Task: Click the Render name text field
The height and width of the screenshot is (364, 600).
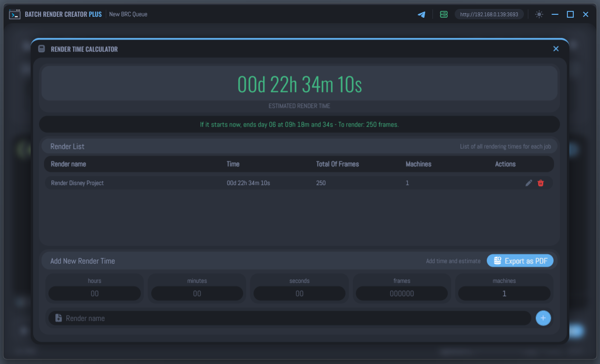Action: [290, 318]
